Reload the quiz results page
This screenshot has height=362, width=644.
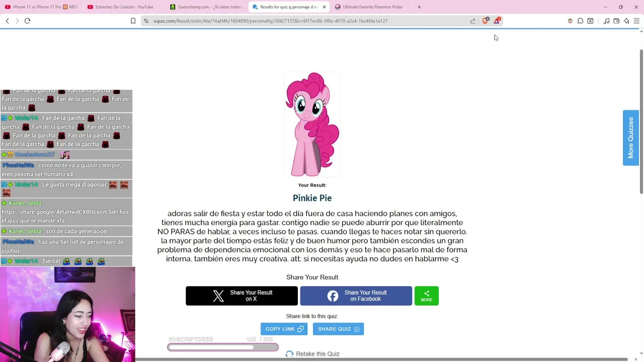click(x=27, y=21)
